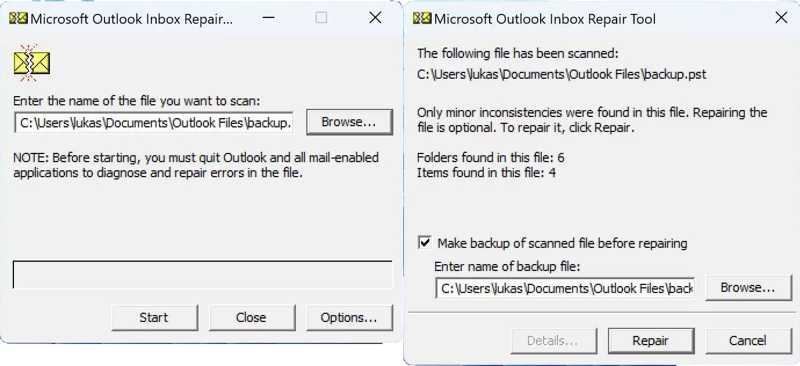Click the disabled maximize button
The width and height of the screenshot is (800, 366).
pos(321,18)
